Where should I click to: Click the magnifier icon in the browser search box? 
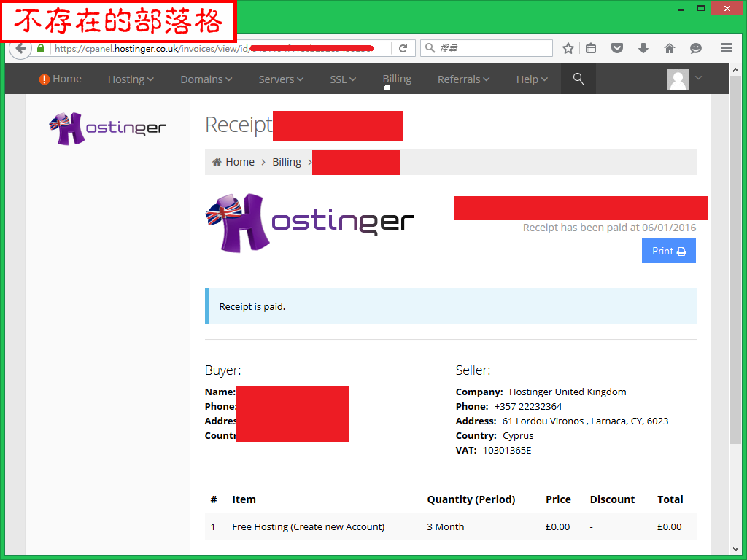click(430, 48)
